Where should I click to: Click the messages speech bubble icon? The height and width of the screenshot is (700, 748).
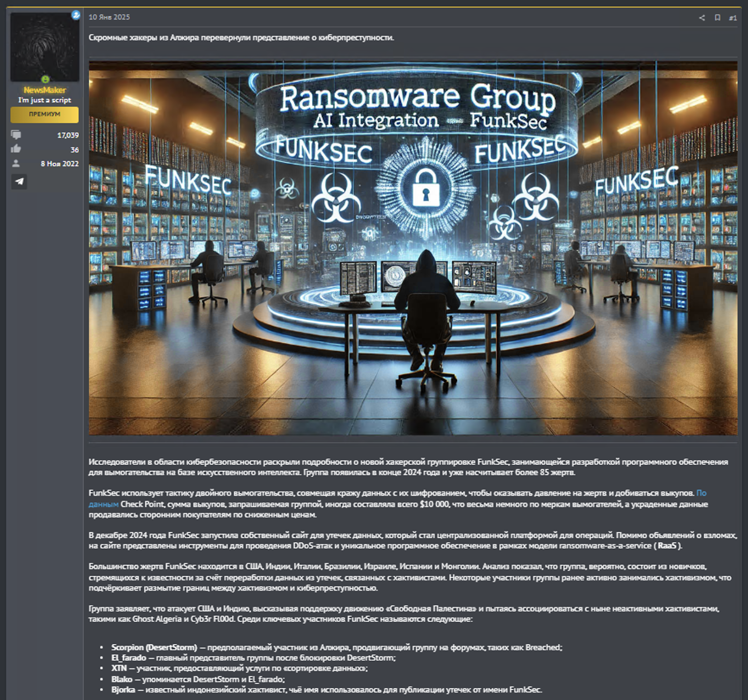coord(16,135)
